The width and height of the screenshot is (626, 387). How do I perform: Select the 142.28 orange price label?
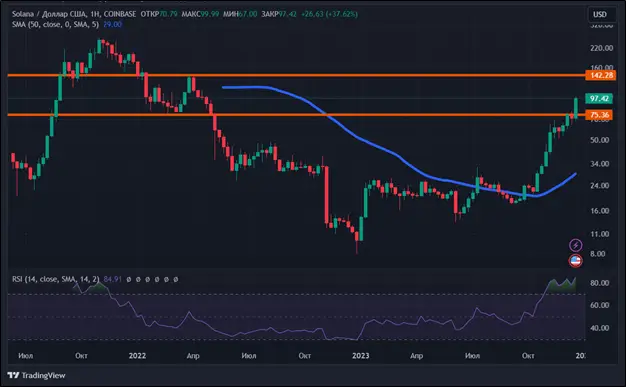point(600,75)
